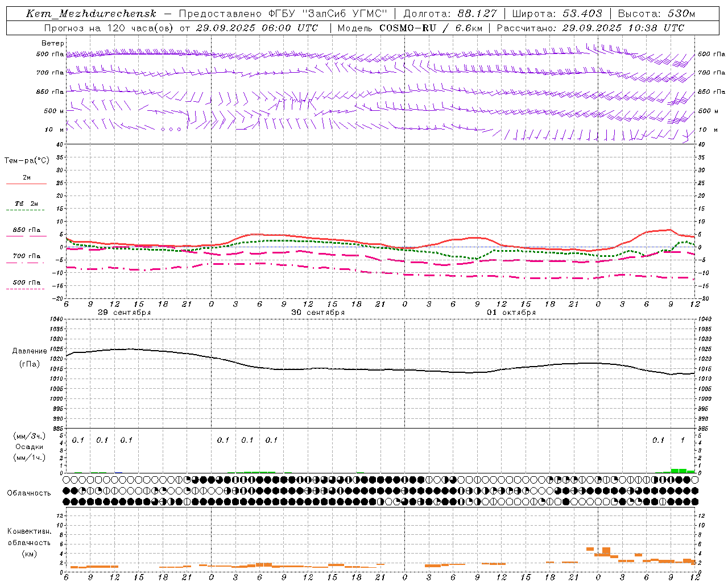The image size is (728, 582).
Task: Click the date label 01 октября
Action: click(x=511, y=313)
